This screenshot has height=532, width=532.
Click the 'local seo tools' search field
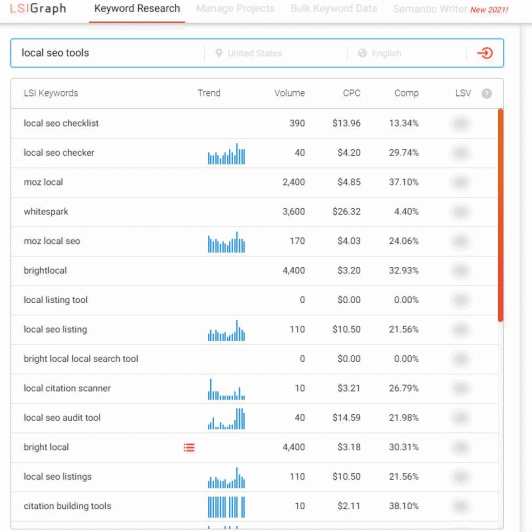coord(109,53)
